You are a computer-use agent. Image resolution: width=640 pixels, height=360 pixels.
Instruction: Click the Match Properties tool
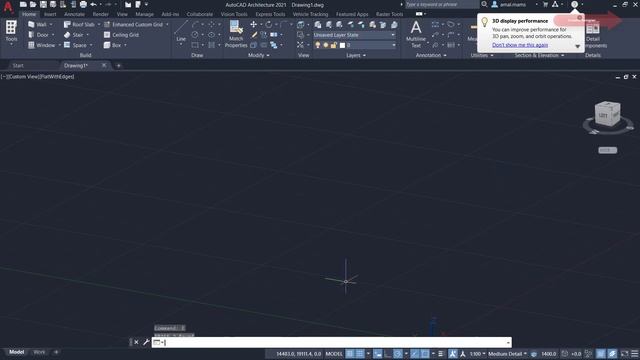[x=236, y=34]
